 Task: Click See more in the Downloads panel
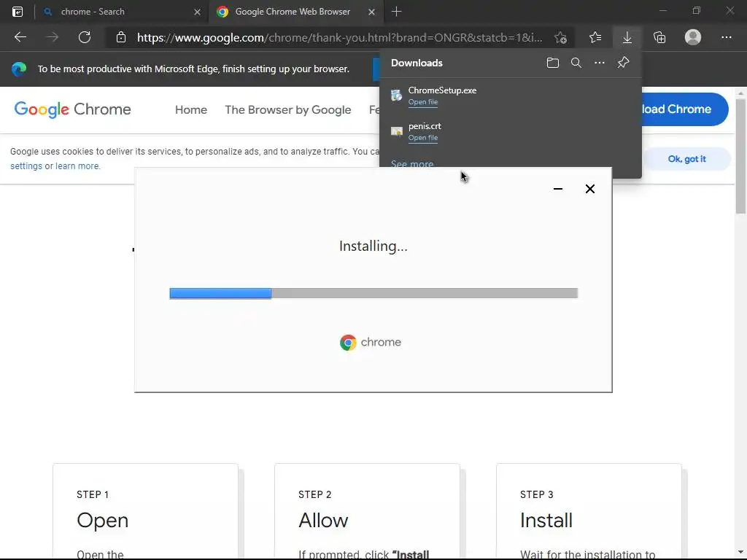click(x=412, y=163)
